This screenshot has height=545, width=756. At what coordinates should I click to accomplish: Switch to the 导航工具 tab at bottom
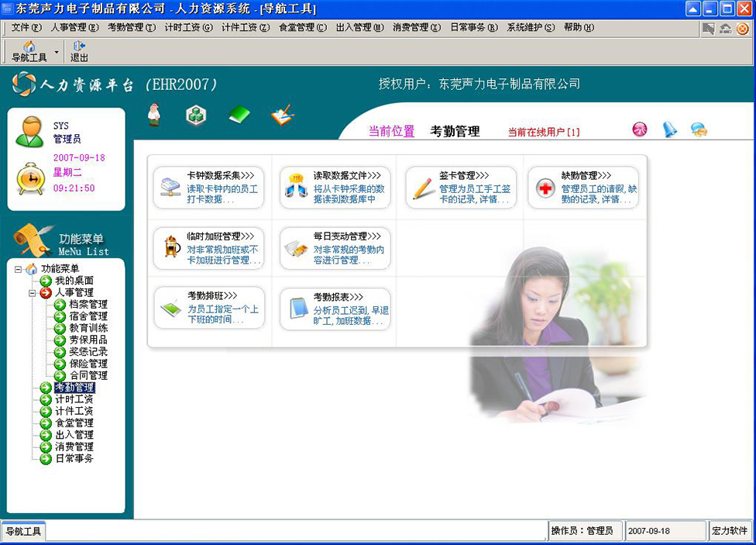(23, 531)
